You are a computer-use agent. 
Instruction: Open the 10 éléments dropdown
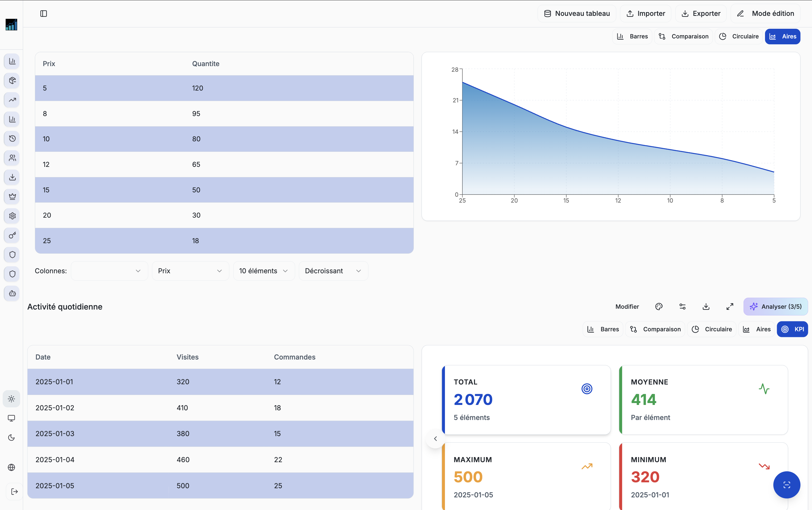click(264, 271)
